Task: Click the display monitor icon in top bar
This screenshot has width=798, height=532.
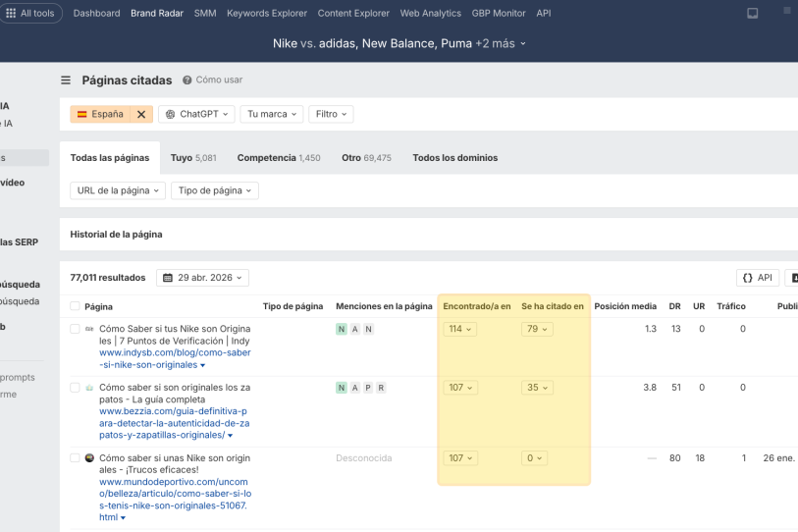Action: click(752, 14)
